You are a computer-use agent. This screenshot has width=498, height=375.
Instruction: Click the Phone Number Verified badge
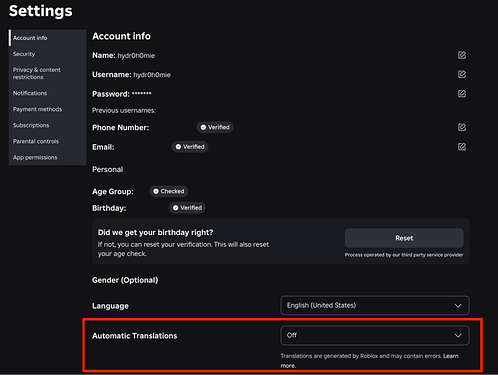(215, 127)
